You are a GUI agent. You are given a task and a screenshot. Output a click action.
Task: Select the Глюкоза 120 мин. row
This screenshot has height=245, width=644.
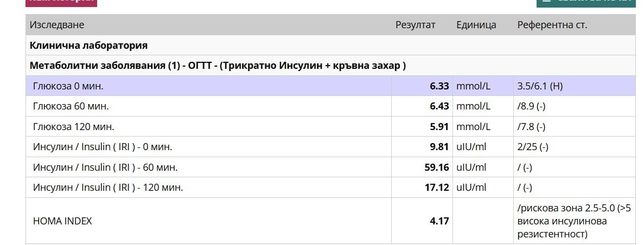click(x=330, y=126)
